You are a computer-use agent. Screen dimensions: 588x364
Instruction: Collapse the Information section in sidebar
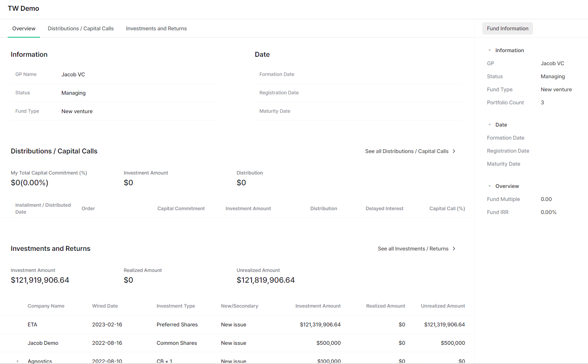point(490,50)
